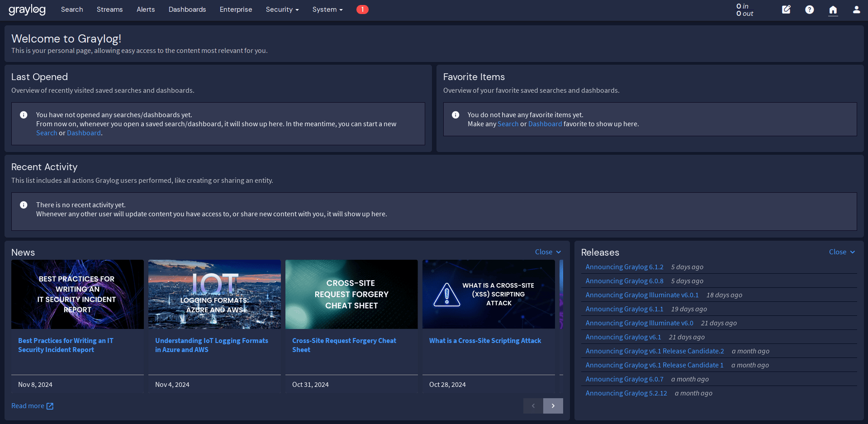The width and height of the screenshot is (868, 424).
Task: Click Search link in Favorite Items
Action: (508, 124)
